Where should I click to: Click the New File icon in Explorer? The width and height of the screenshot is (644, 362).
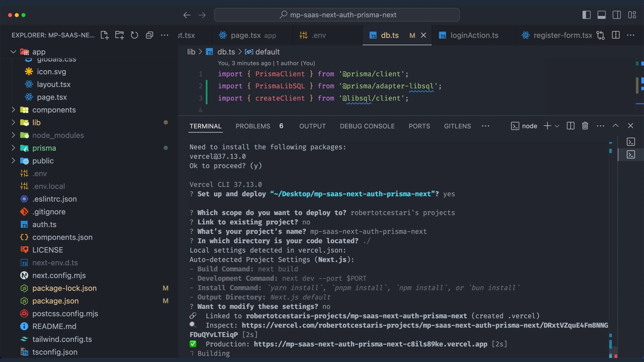pos(105,35)
